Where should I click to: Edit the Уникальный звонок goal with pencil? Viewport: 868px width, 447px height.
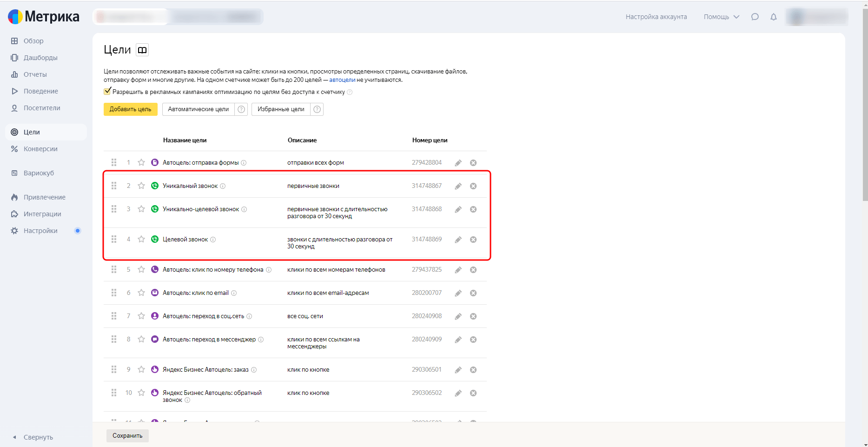(458, 186)
